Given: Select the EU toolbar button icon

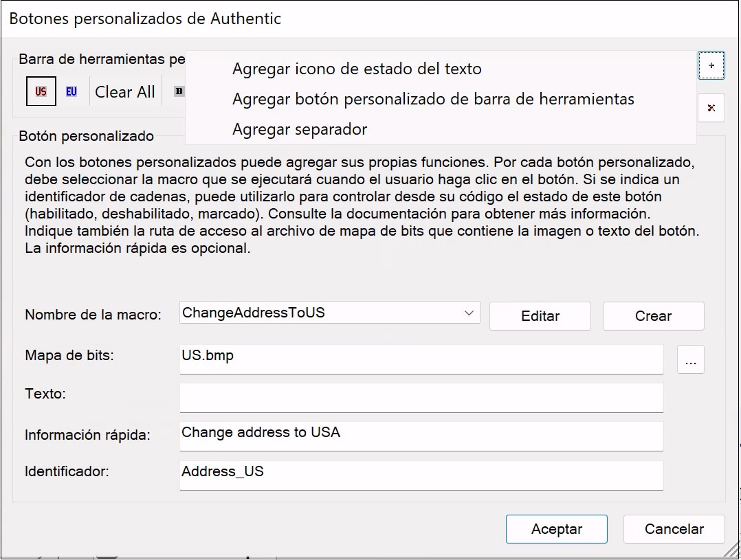Looking at the screenshot, I should pos(71,91).
